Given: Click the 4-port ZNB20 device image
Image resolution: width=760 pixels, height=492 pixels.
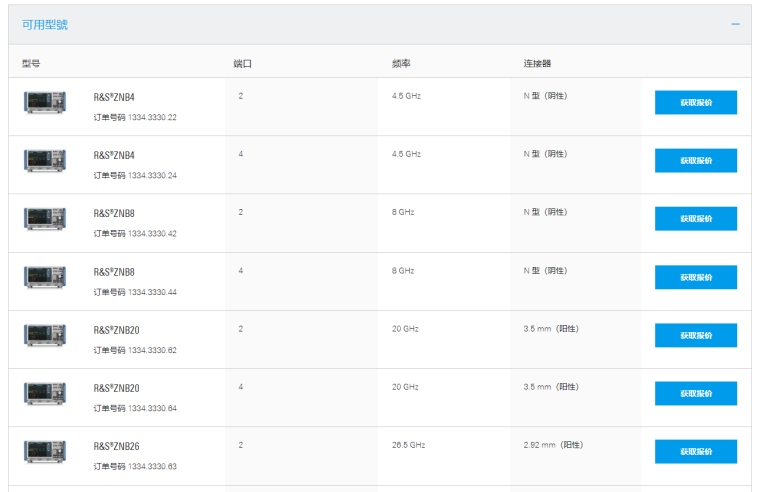Looking at the screenshot, I should coord(45,393).
